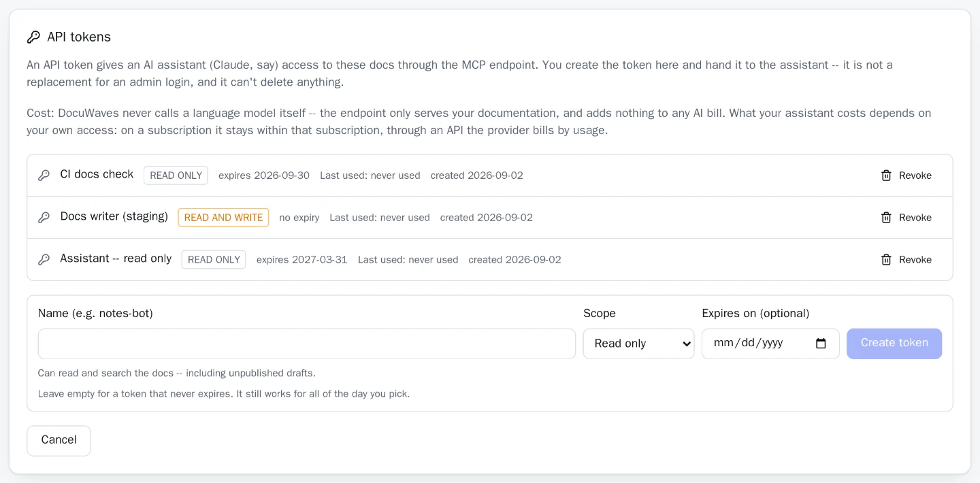
Task: Select the 'Assistant -- read only' token name
Action: [x=116, y=259]
